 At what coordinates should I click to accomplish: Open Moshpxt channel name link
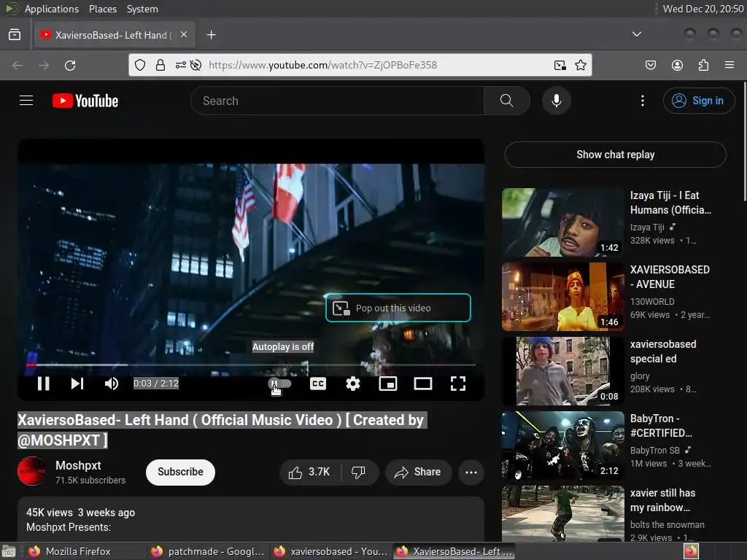pos(78,465)
